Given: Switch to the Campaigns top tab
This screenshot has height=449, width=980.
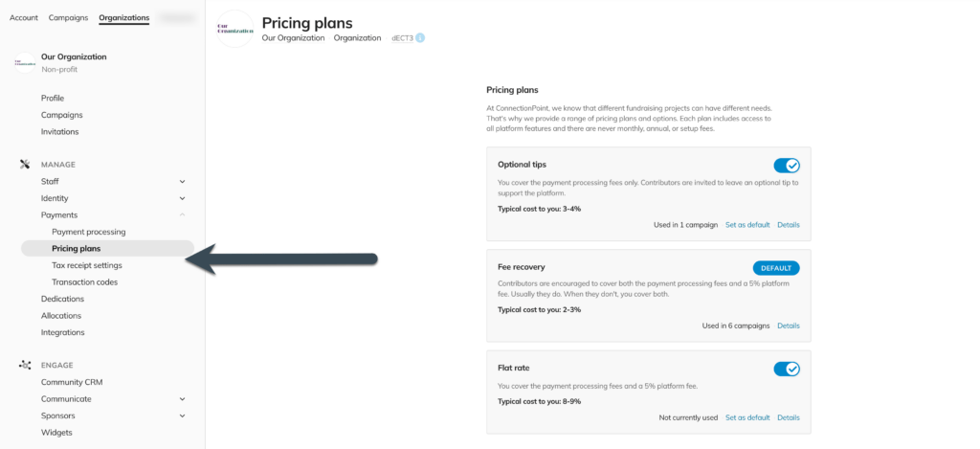Looking at the screenshot, I should 68,17.
